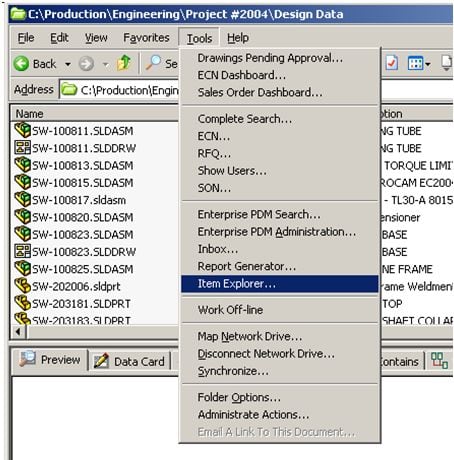Select ECN Dashboard menu entry
The image size is (454, 460).
click(241, 75)
